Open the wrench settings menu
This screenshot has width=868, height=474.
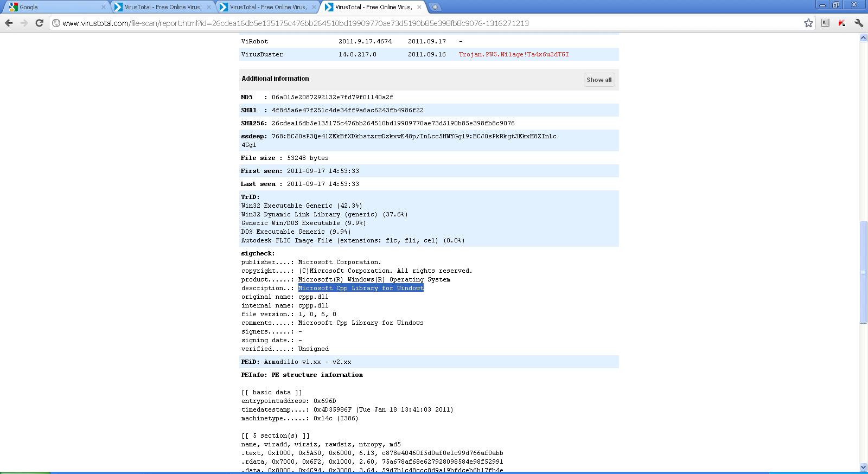click(859, 23)
